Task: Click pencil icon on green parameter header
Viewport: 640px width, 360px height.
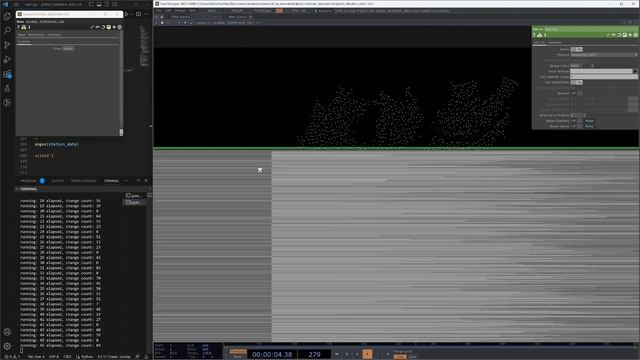Action: 608,35
